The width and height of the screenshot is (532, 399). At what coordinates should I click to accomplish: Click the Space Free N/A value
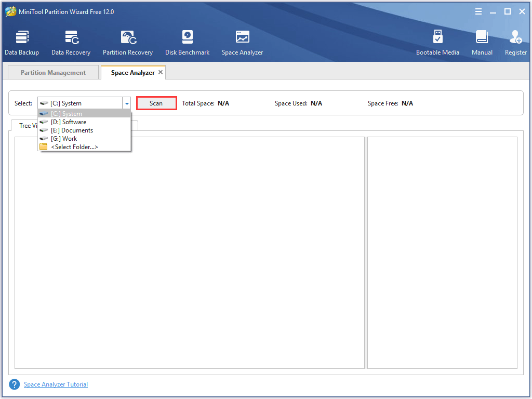407,103
